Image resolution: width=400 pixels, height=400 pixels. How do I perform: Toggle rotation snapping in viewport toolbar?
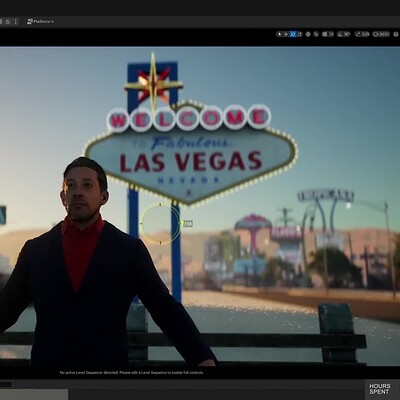(x=340, y=34)
